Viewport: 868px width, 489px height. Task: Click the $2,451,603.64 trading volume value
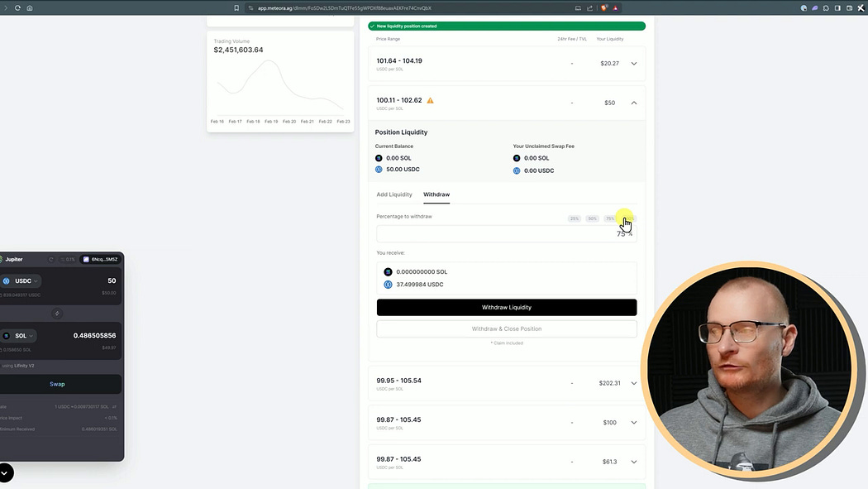pyautogui.click(x=239, y=50)
